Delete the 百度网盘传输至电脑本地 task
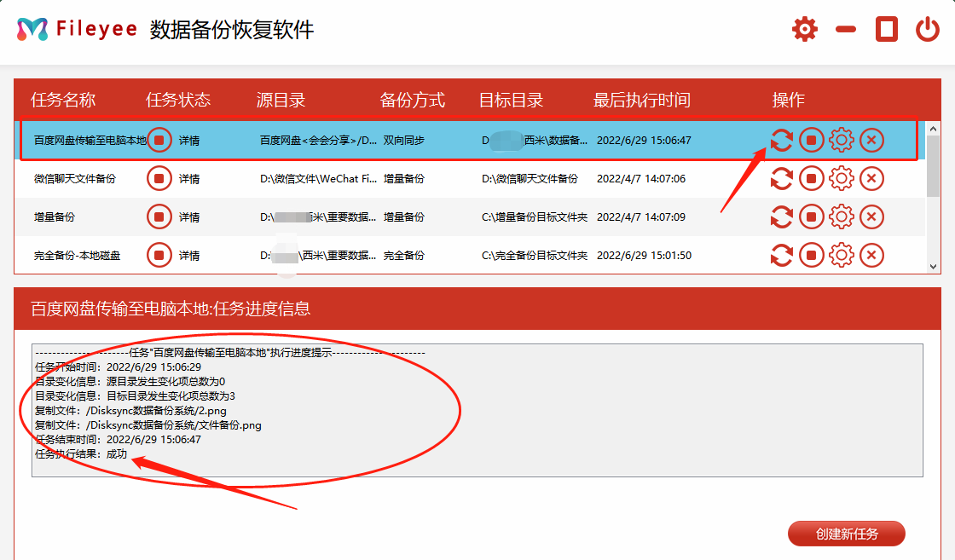 pos(871,140)
